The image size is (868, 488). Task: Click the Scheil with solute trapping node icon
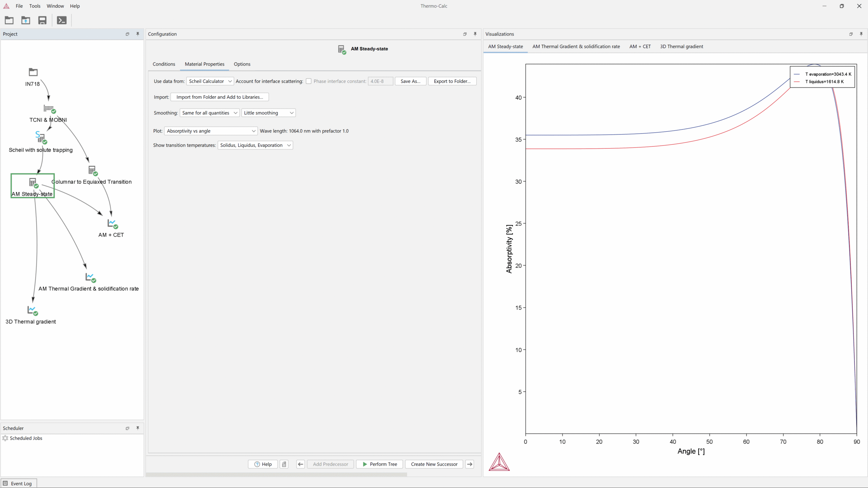(x=41, y=138)
